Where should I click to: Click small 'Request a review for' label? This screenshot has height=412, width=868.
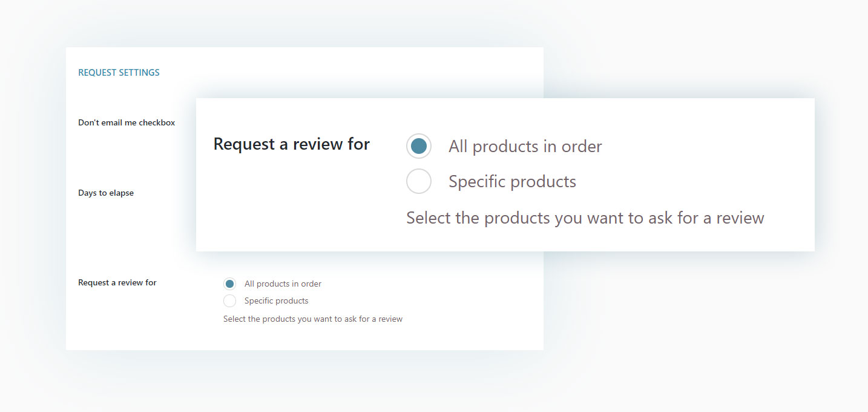pos(117,282)
